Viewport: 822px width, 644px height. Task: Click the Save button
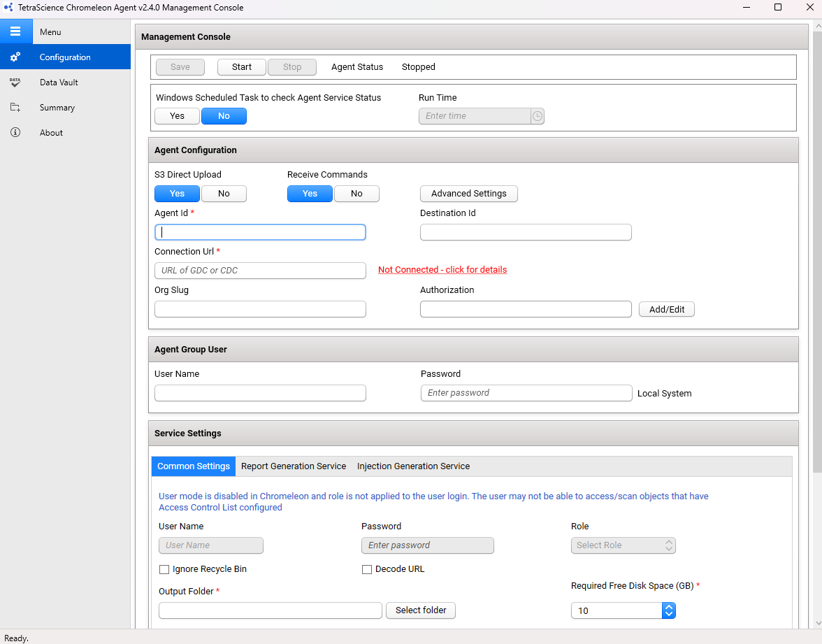[x=180, y=67]
